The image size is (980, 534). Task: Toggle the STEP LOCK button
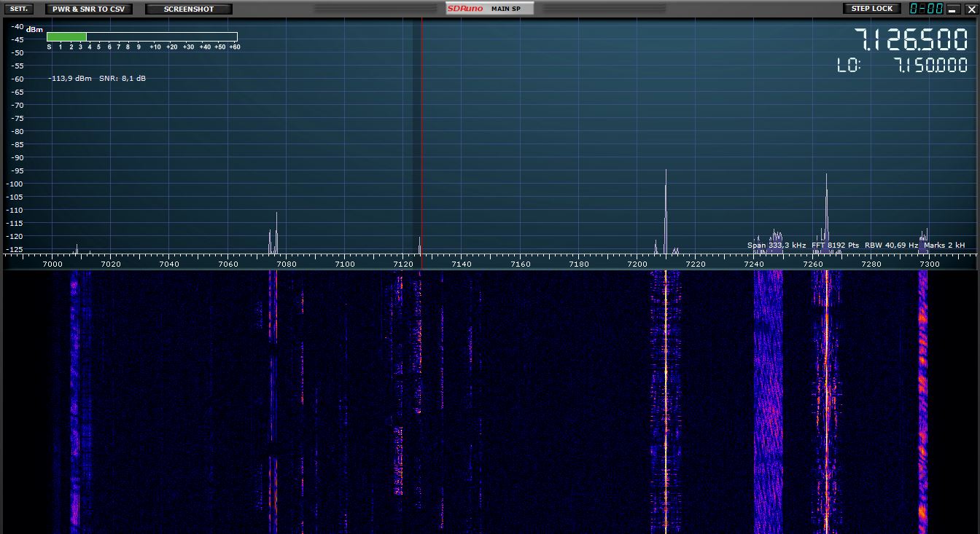(x=872, y=9)
